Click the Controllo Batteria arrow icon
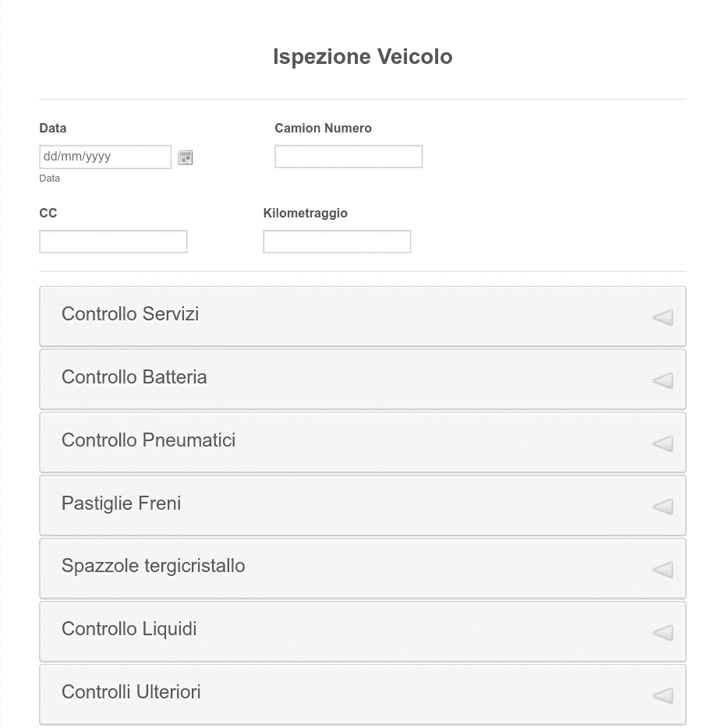This screenshot has height=728, width=725. (x=663, y=380)
